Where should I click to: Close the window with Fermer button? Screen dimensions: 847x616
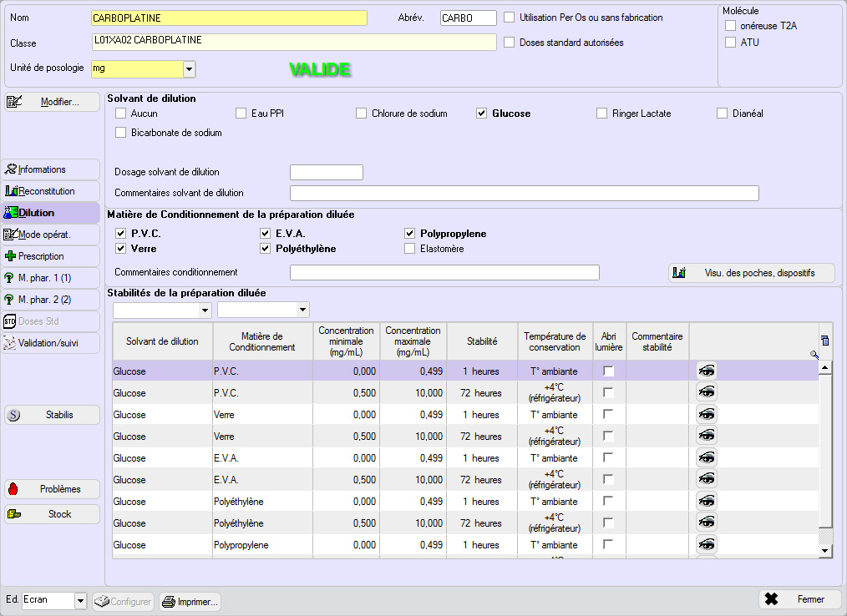pyautogui.click(x=799, y=599)
